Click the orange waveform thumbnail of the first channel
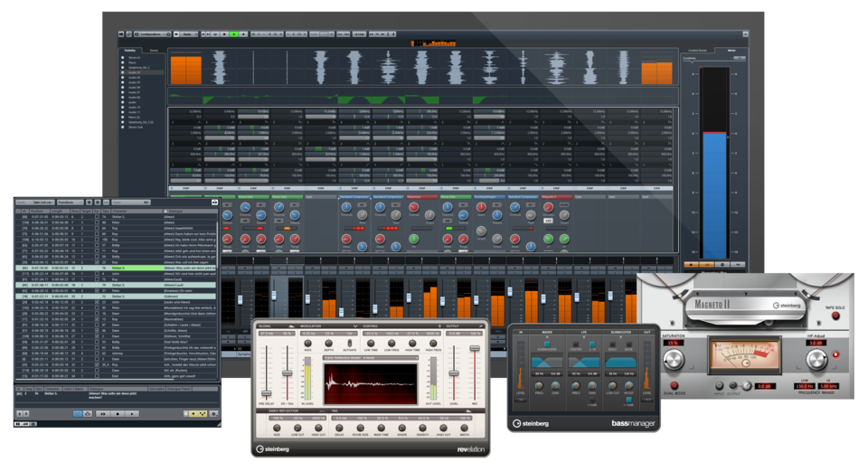 point(186,69)
